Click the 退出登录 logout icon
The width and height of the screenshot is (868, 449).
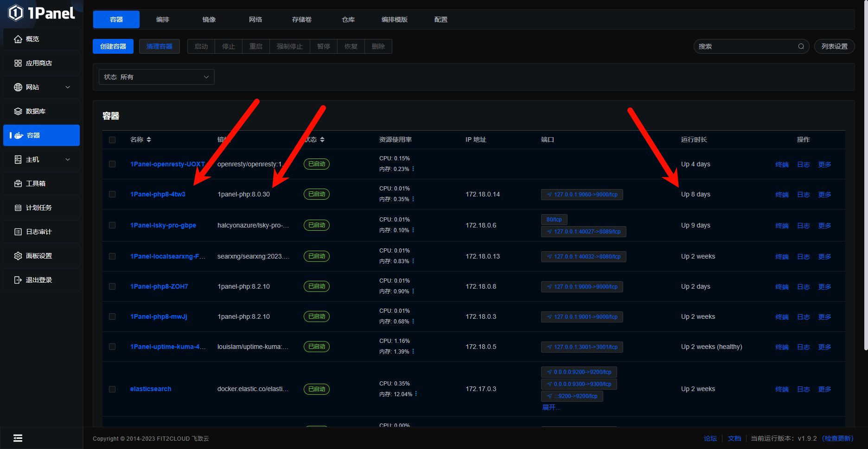tap(18, 280)
